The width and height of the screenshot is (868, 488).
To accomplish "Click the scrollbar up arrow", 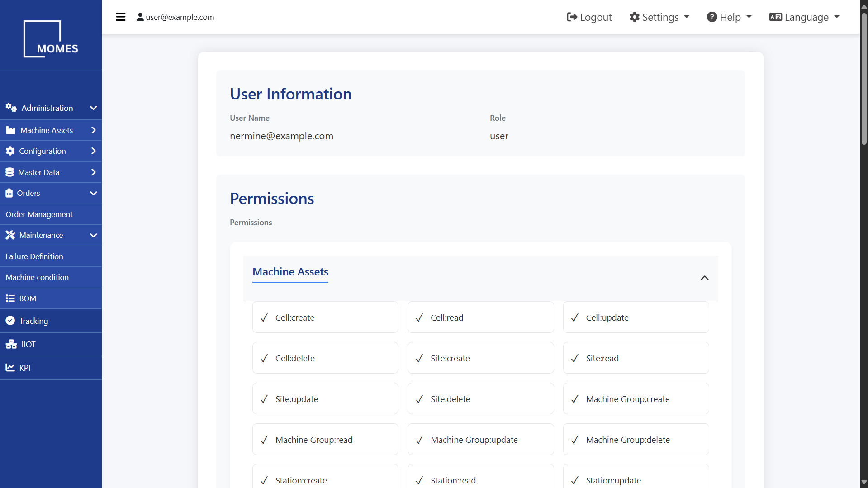I will (864, 6).
